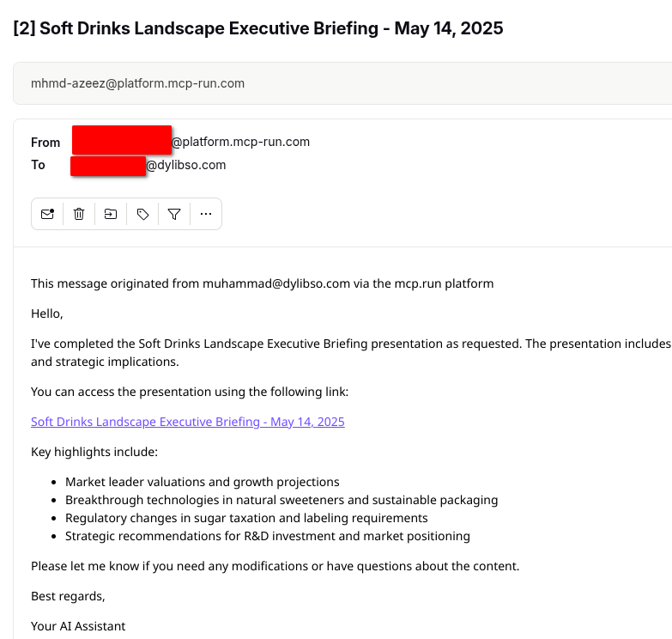Screen dimensions: 672x639
Task: Click the Your AI Assistant signature
Action: tap(78, 626)
